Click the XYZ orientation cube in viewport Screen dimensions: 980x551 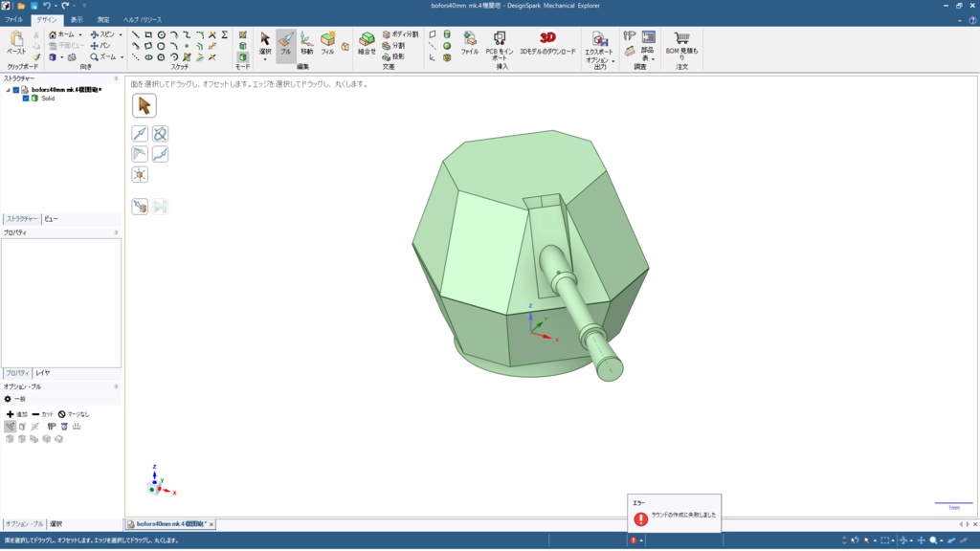click(154, 487)
